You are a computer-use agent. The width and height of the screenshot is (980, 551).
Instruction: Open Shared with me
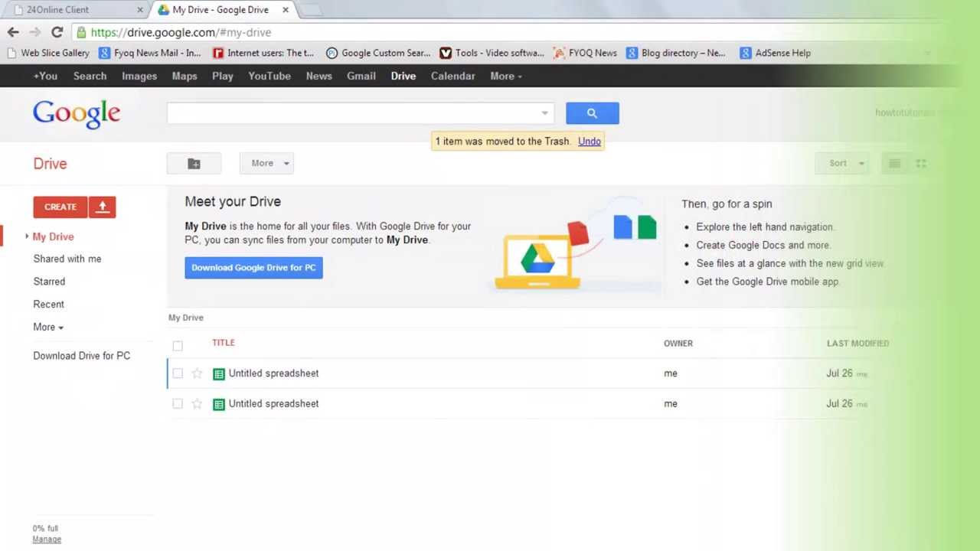click(67, 259)
